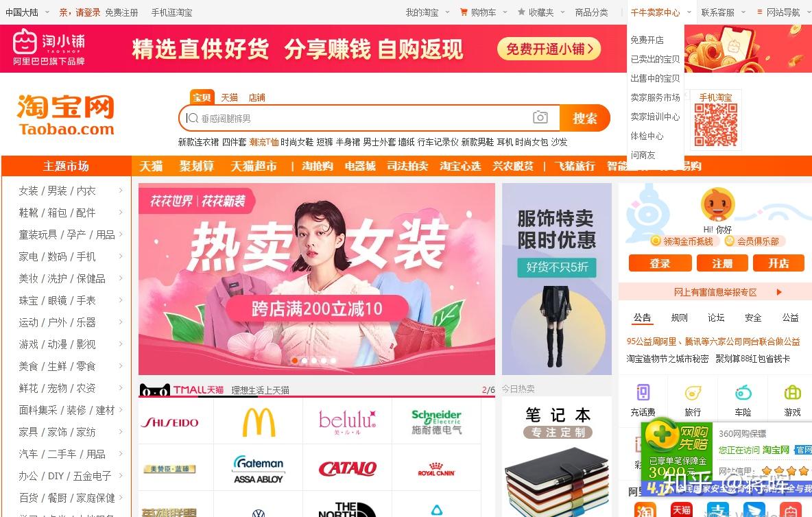The image size is (812, 517).
Task: Click the 登录 login button
Action: click(x=660, y=263)
